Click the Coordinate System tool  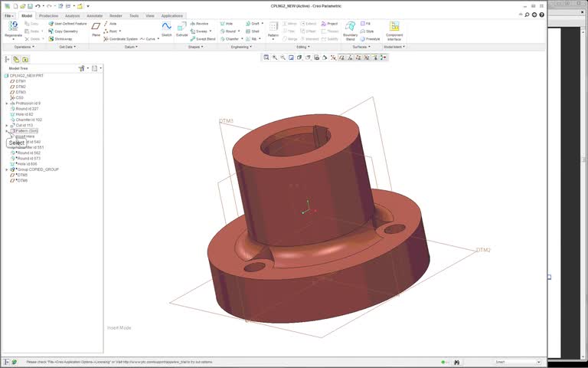click(121, 39)
